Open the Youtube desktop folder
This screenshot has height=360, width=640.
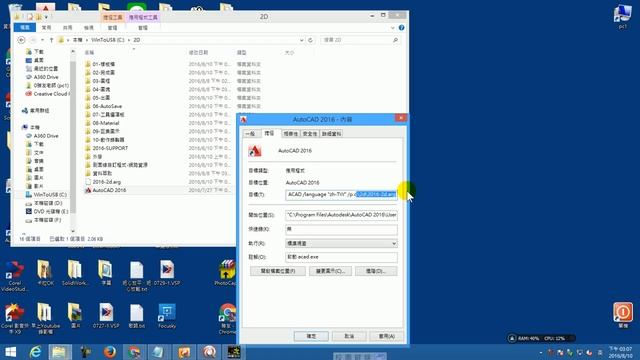tap(45, 319)
